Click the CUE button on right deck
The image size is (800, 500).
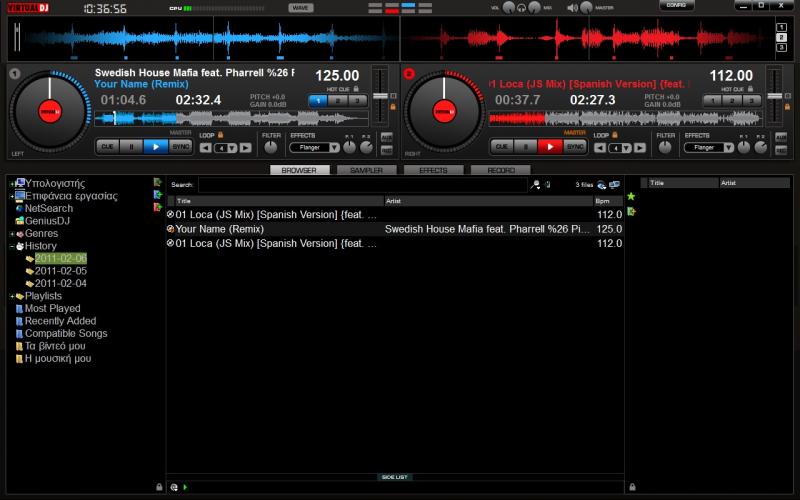pos(502,147)
